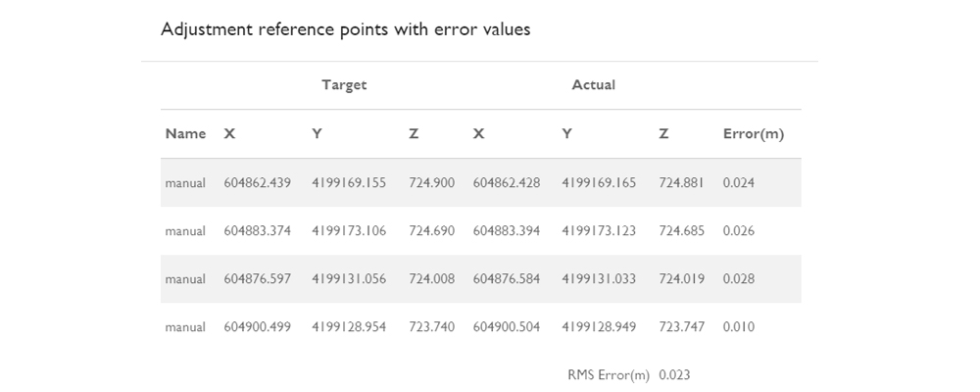The image size is (980, 392).
Task: Select target Y value 4199131.056
Action: [349, 279]
